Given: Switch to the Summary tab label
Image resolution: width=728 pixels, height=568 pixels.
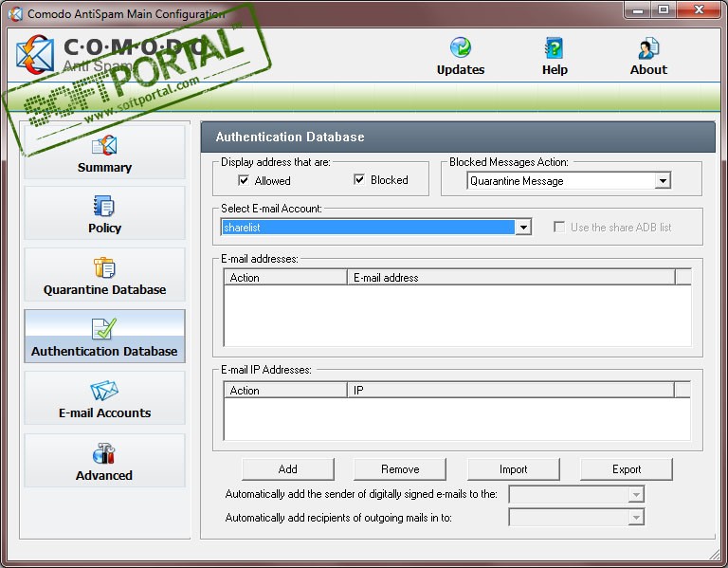Looking at the screenshot, I should click(104, 167).
